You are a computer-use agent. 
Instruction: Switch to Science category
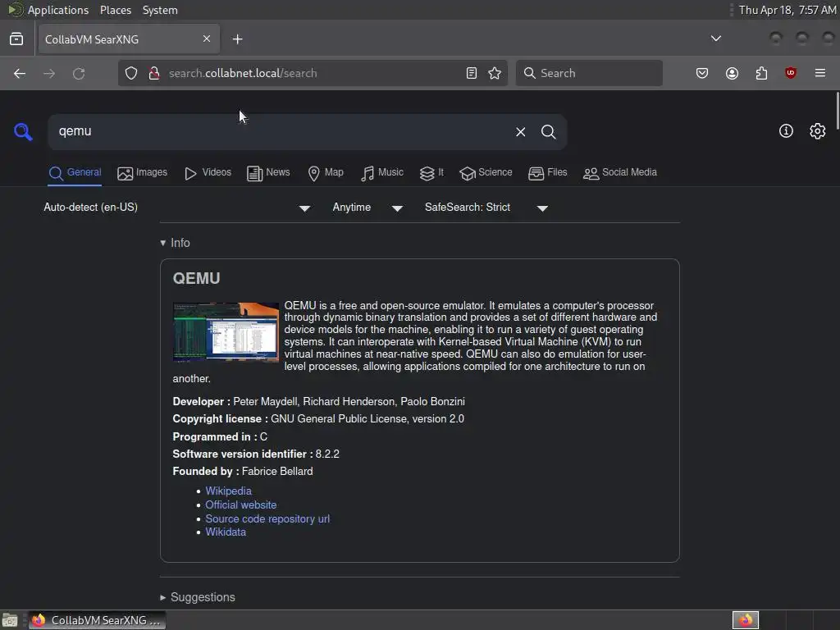[486, 172]
